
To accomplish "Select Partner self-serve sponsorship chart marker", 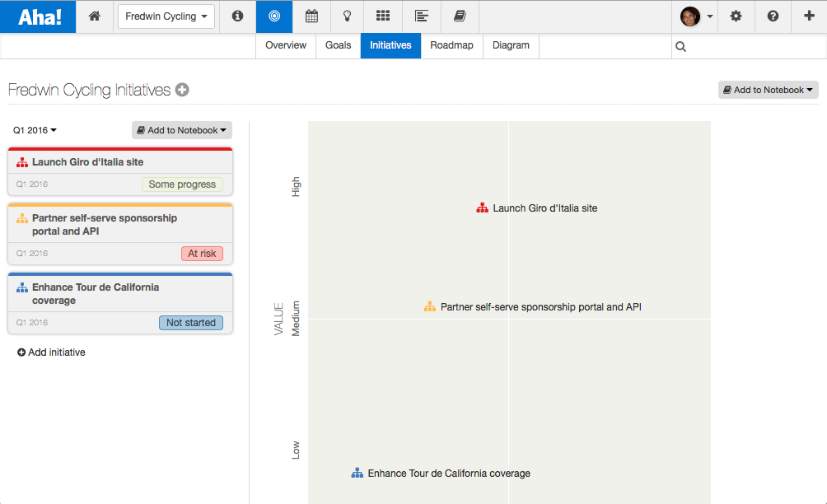I will tap(533, 307).
